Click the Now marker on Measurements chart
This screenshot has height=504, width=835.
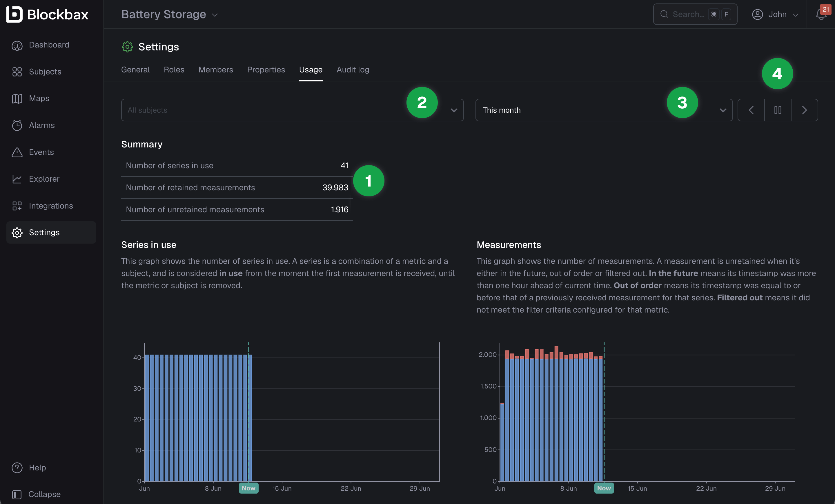click(604, 488)
